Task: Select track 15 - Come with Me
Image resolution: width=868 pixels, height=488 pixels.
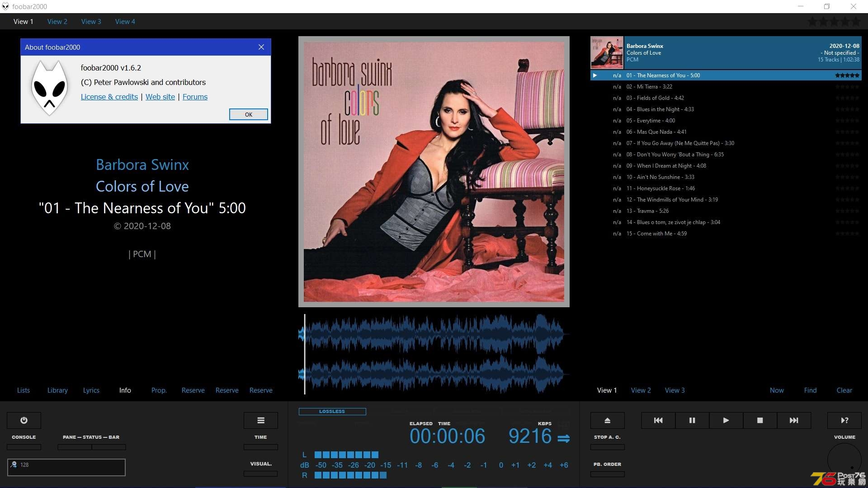Action: (726, 234)
